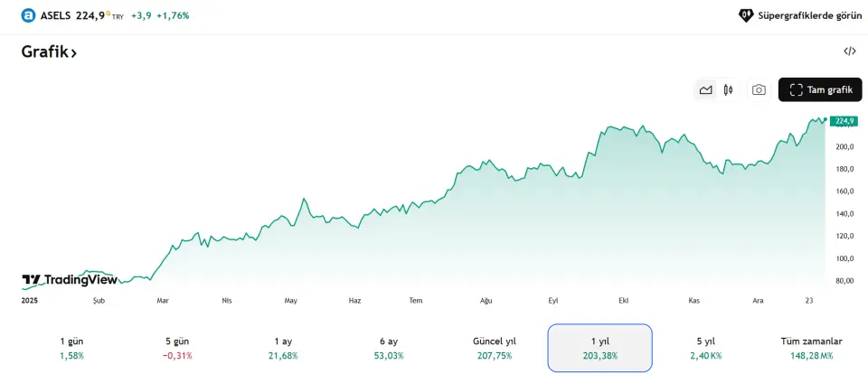Open Tam grafik full chart
Screen dimensions: 868x383
click(x=820, y=90)
